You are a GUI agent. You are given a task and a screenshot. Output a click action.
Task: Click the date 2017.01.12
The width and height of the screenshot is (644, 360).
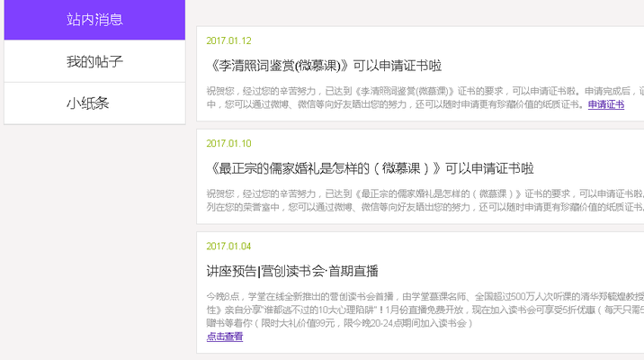[x=228, y=40]
